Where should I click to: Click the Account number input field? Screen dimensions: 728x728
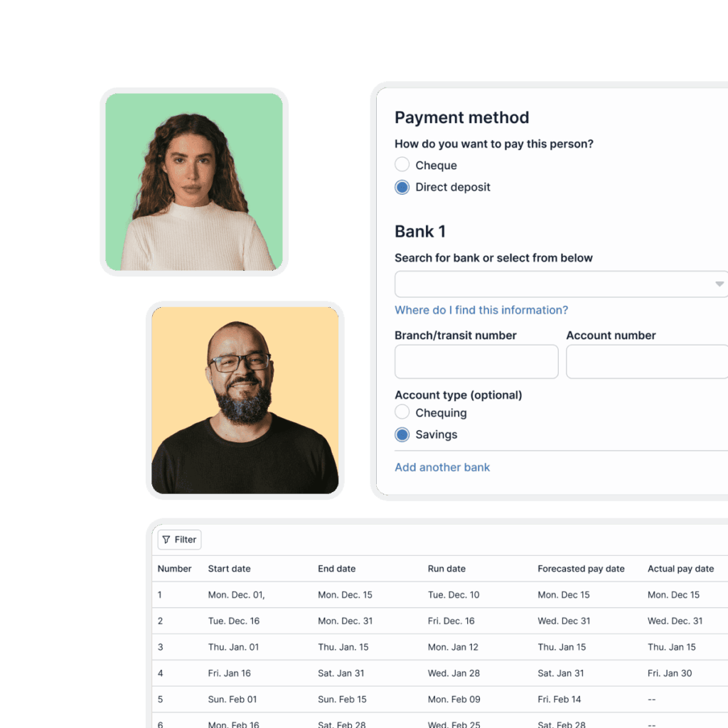pyautogui.click(x=646, y=362)
